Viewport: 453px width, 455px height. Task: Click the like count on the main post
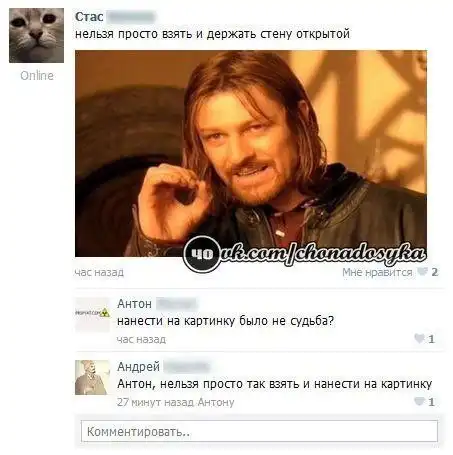pos(434,272)
